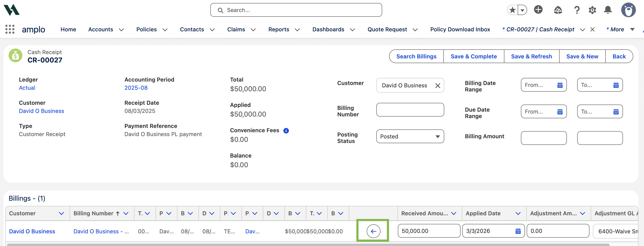The image size is (644, 246).
Task: Click the Search Billings button
Action: [x=416, y=56]
